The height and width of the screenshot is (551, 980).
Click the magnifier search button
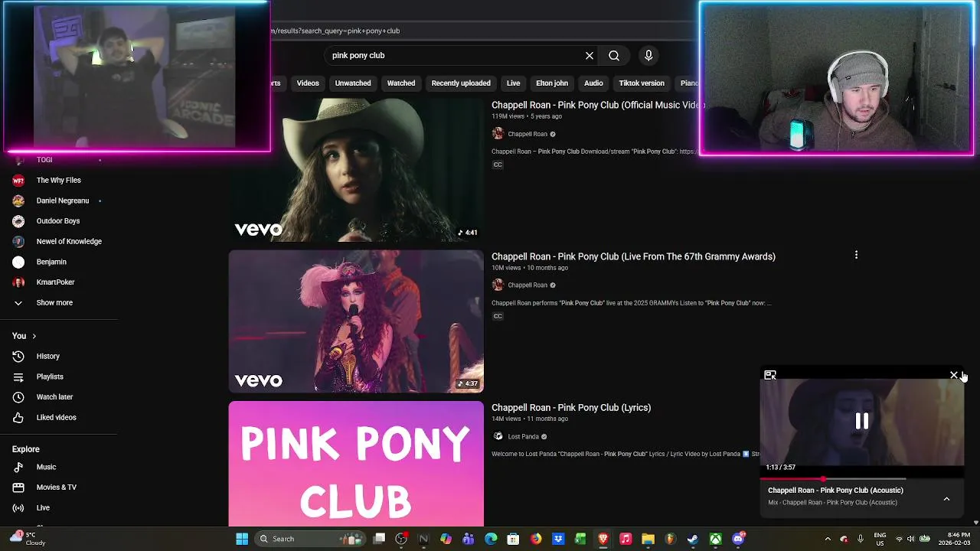pyautogui.click(x=614, y=55)
